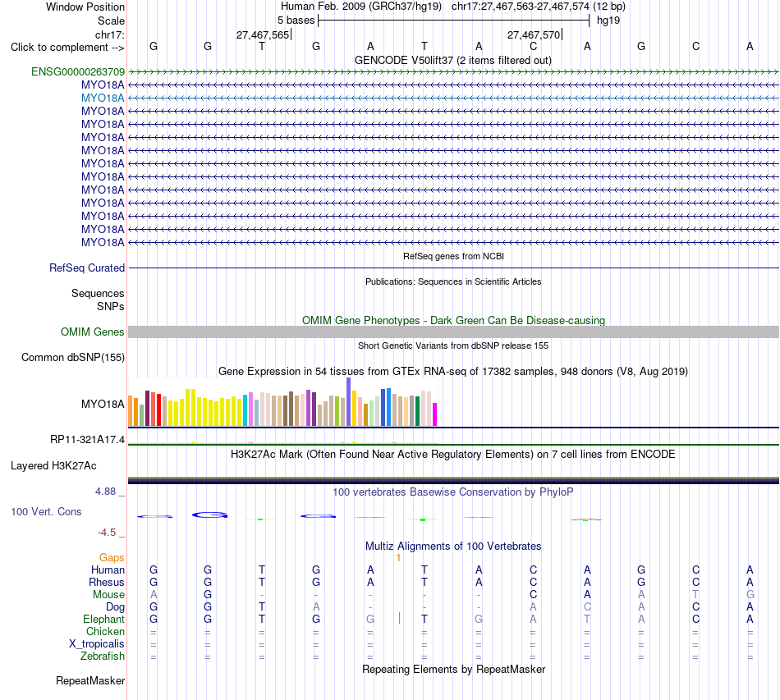The width and height of the screenshot is (780, 700).
Task: Click the orange insertion mark in the Elephant row
Action: coord(399,618)
